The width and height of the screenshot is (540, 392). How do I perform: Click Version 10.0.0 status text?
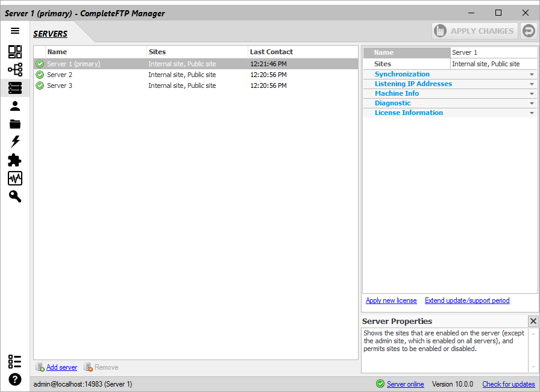pos(452,384)
